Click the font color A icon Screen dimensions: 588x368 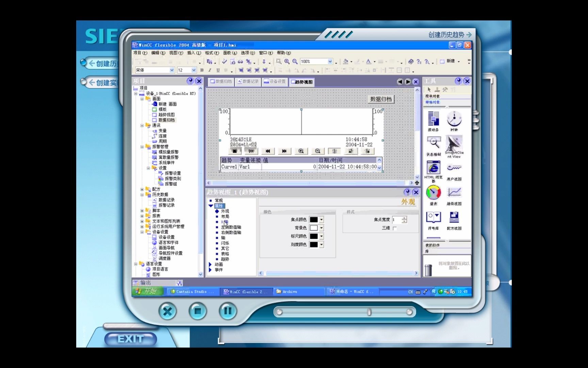(368, 61)
